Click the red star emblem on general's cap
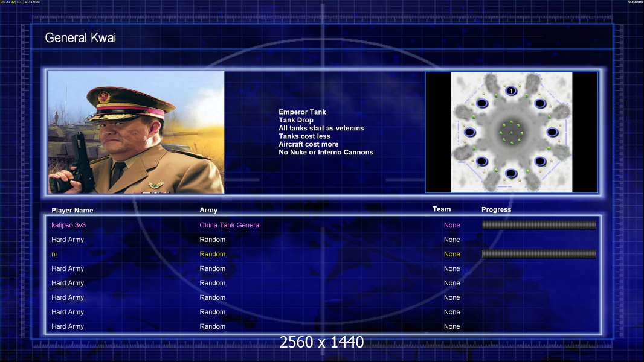 tap(105, 97)
